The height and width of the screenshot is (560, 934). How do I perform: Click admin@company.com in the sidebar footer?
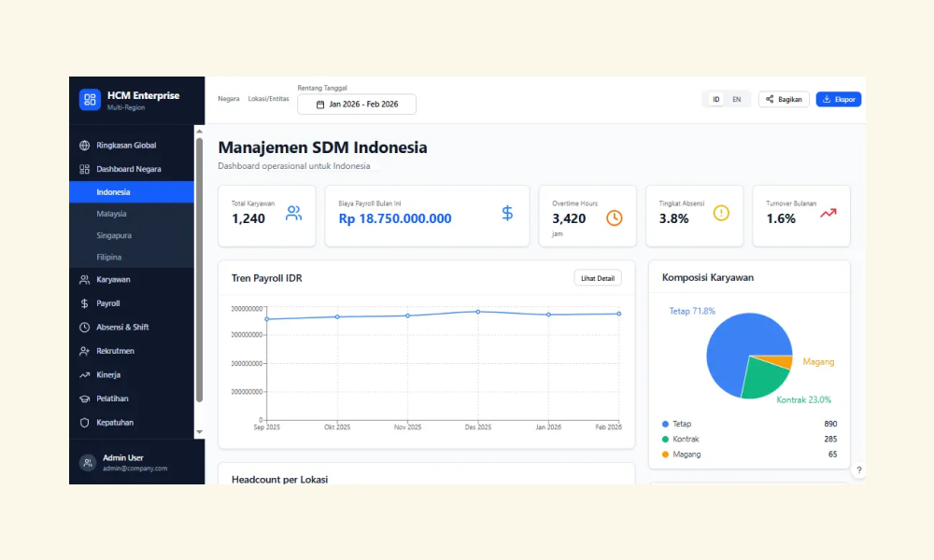pyautogui.click(x=134, y=469)
